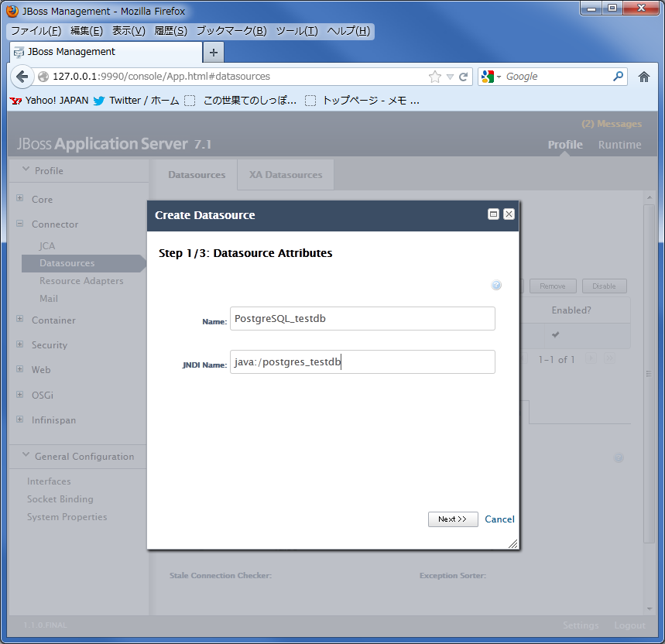The height and width of the screenshot is (644, 665).
Task: Open a new browser tab with plus button
Action: (x=214, y=53)
